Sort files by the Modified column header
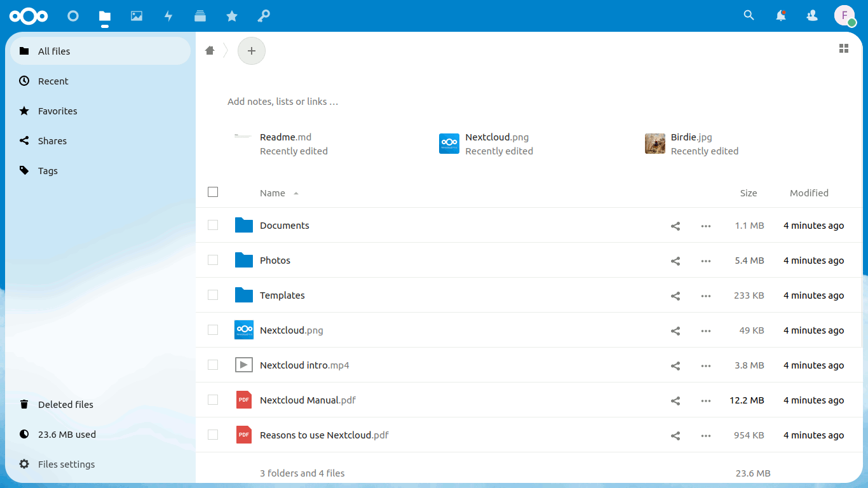868x488 pixels. 809,193
